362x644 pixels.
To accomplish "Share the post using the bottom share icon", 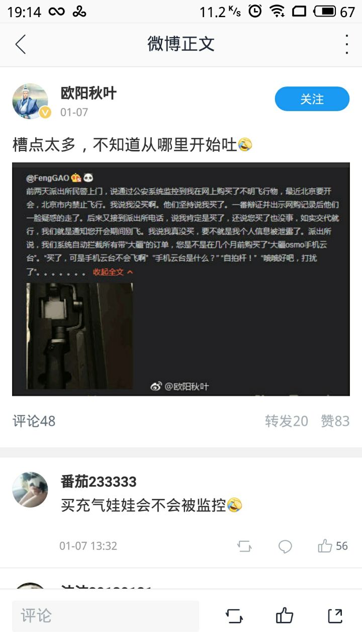I will tap(335, 616).
